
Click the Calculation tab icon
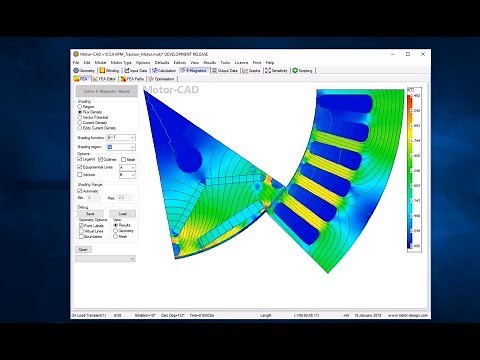(x=155, y=71)
